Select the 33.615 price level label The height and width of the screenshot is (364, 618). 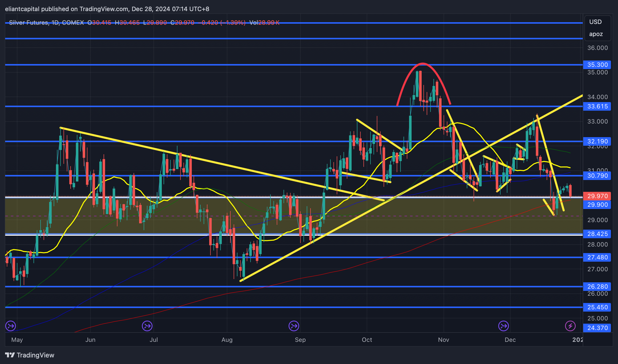(597, 106)
